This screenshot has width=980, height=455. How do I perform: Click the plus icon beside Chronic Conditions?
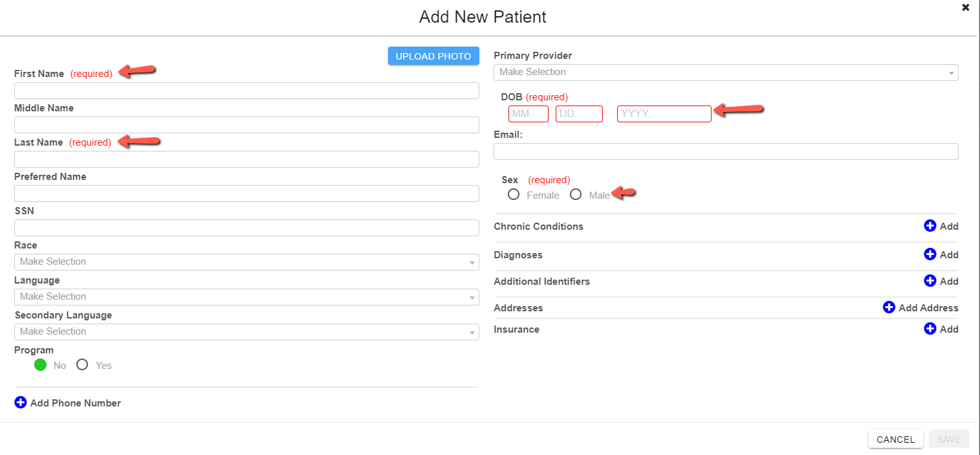[x=930, y=226]
